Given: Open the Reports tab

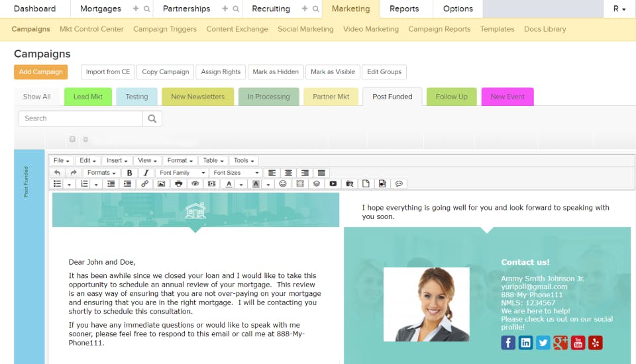Looking at the screenshot, I should click(x=404, y=9).
